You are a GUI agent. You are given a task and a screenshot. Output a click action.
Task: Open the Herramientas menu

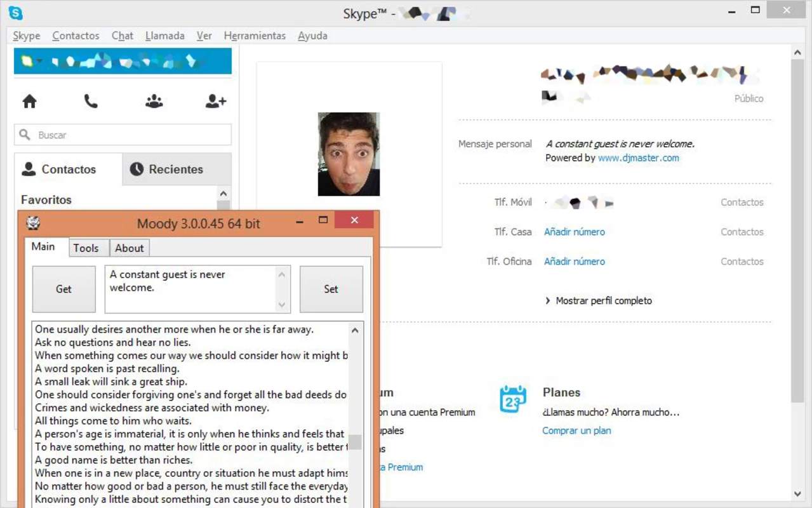click(255, 36)
